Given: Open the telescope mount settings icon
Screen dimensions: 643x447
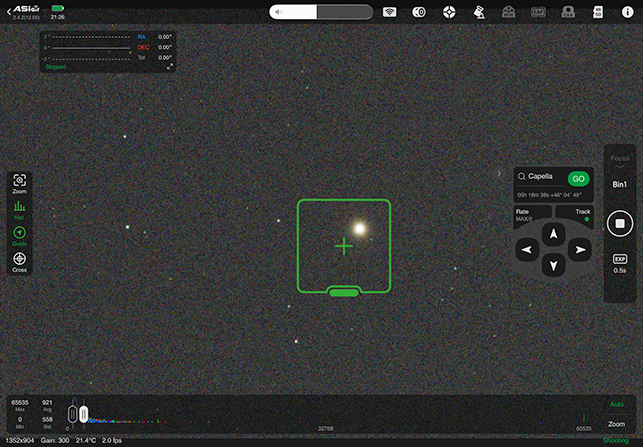Looking at the screenshot, I should [x=480, y=12].
